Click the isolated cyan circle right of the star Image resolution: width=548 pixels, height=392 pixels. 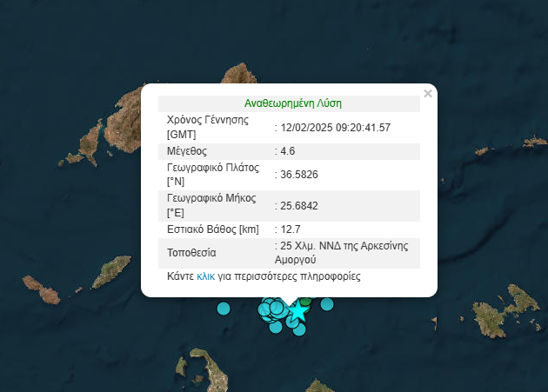[327, 303]
